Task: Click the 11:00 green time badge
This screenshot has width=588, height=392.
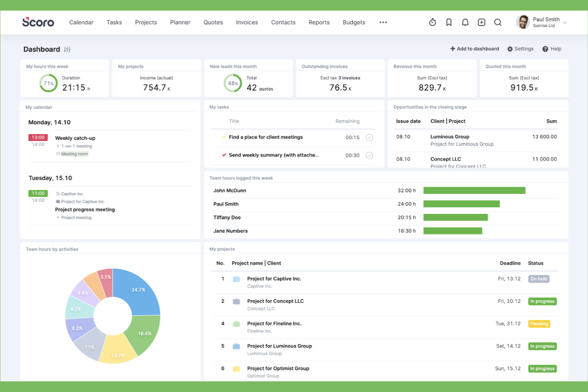Action: coord(38,193)
